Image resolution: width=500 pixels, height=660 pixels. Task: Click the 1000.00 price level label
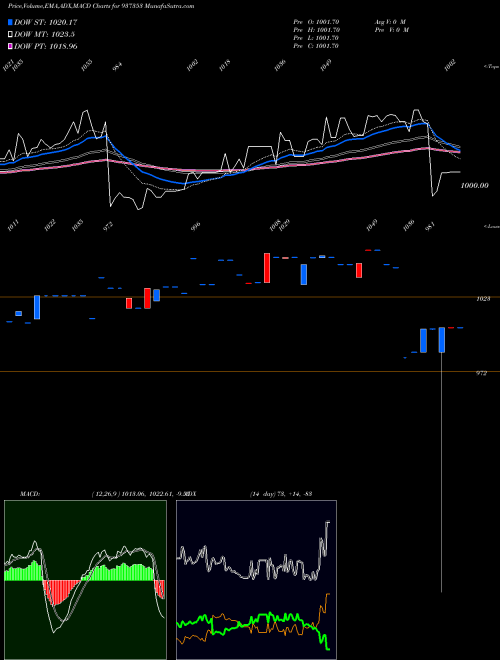(474, 185)
